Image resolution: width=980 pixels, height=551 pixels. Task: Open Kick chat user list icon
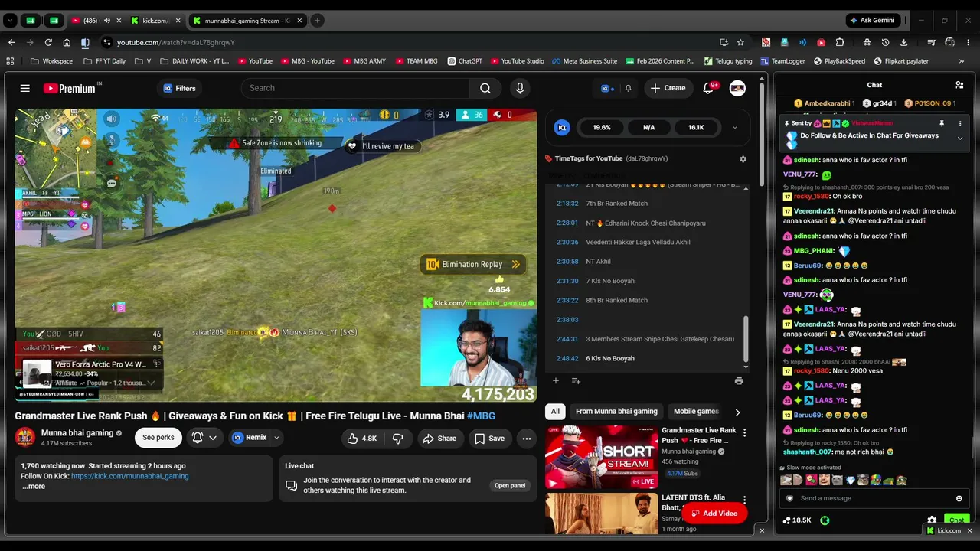[x=959, y=85]
